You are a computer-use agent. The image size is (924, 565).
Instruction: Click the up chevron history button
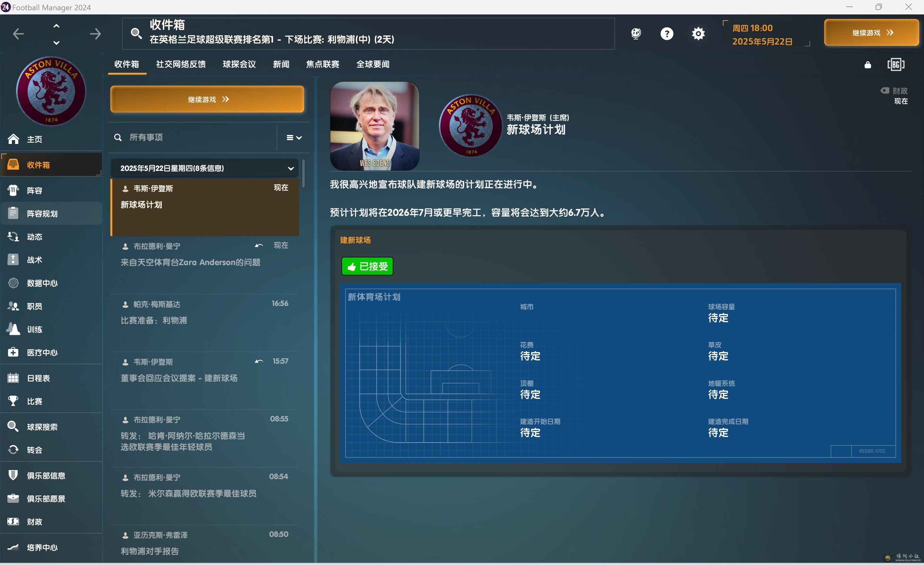click(x=56, y=26)
